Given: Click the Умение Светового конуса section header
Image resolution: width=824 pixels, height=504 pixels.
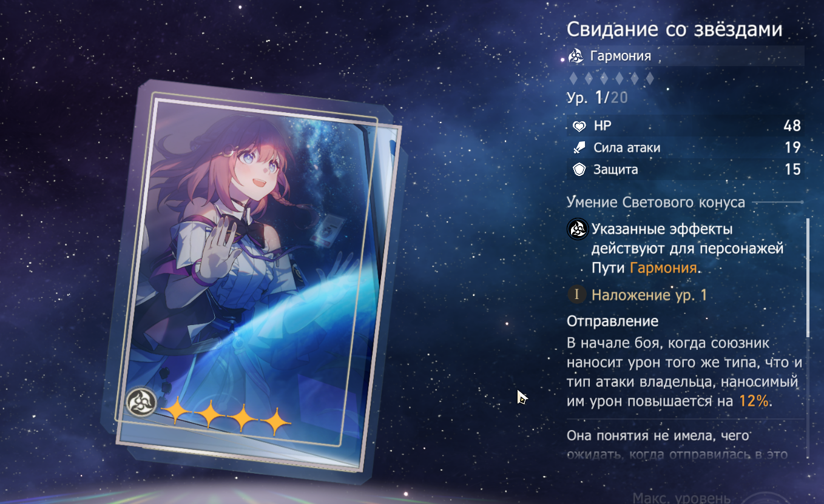Looking at the screenshot, I should click(656, 202).
